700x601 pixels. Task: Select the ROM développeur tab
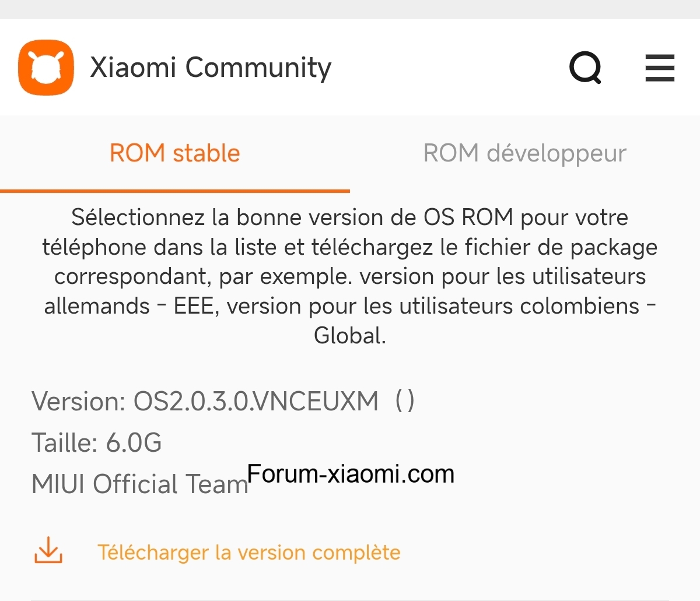524,153
